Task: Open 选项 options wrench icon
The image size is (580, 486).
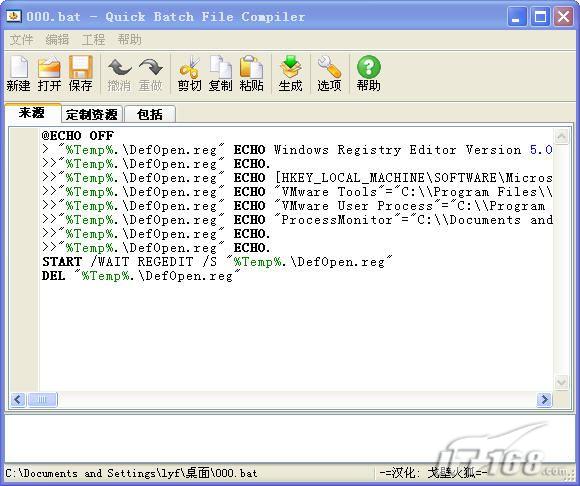Action: pyautogui.click(x=329, y=74)
